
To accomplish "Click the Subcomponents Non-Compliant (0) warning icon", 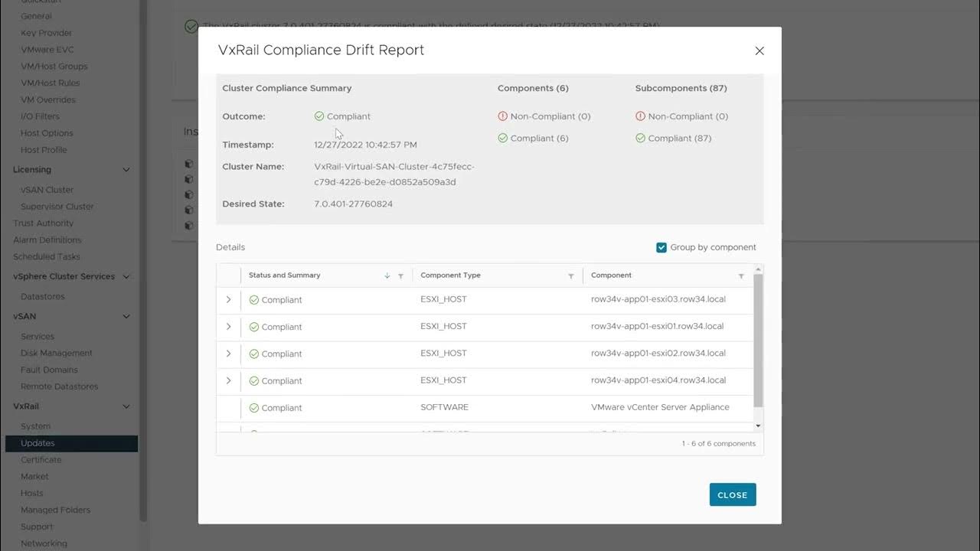I will coord(641,116).
